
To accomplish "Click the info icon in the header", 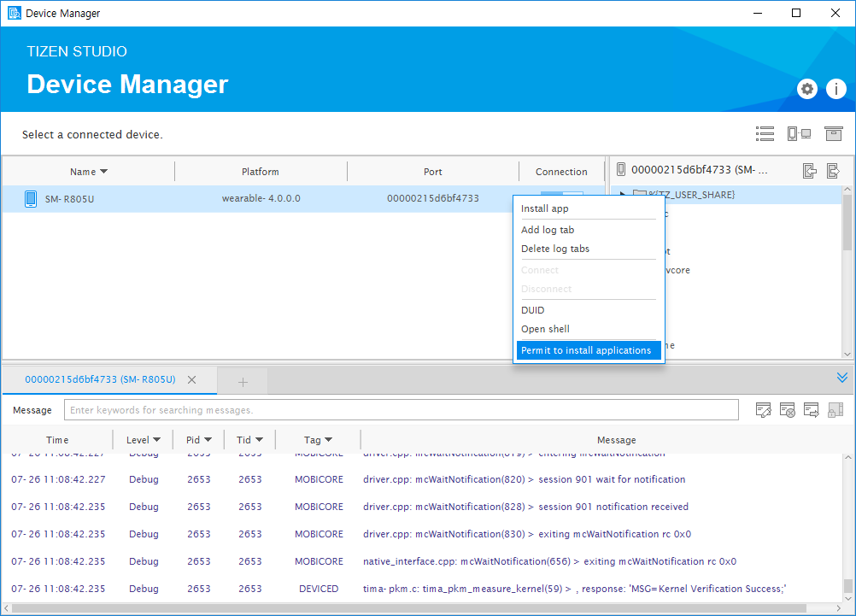I will pyautogui.click(x=835, y=89).
